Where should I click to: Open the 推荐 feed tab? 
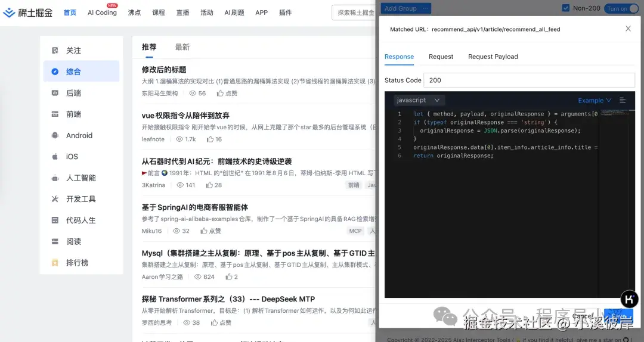tap(149, 47)
